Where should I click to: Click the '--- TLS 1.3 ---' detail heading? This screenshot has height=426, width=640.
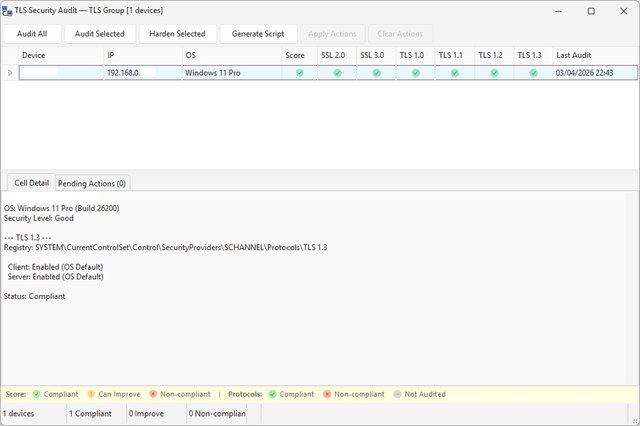tap(27, 237)
